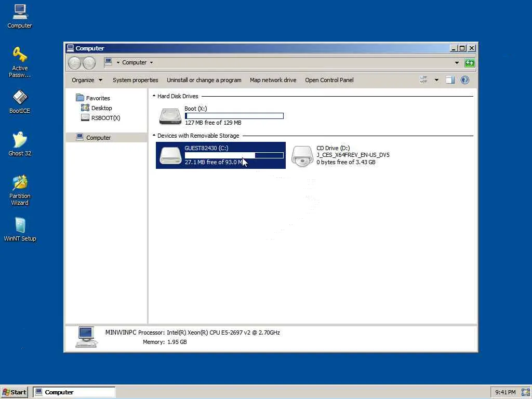Click Favorites folder icon in sidebar
The height and width of the screenshot is (399, 532).
(x=80, y=98)
